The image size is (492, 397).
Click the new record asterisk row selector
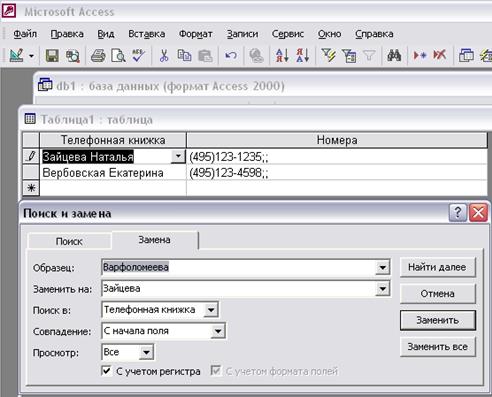[x=31, y=188]
